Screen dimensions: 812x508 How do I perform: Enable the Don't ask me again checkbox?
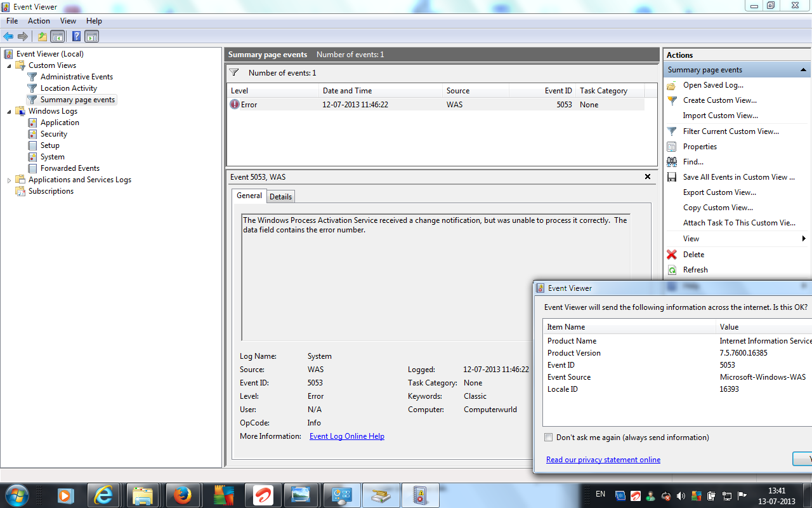[x=548, y=437]
